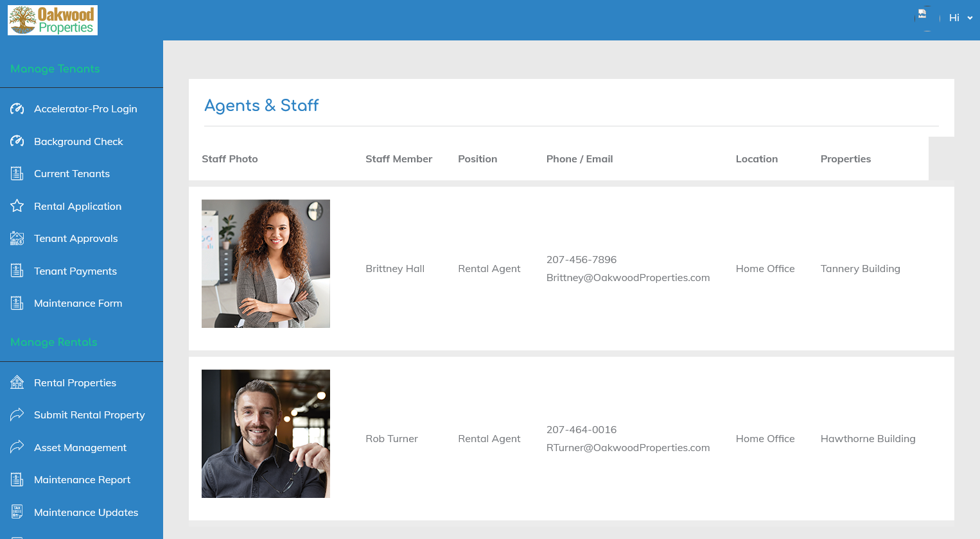
Task: Open Submit Rental Property page
Action: click(x=89, y=415)
